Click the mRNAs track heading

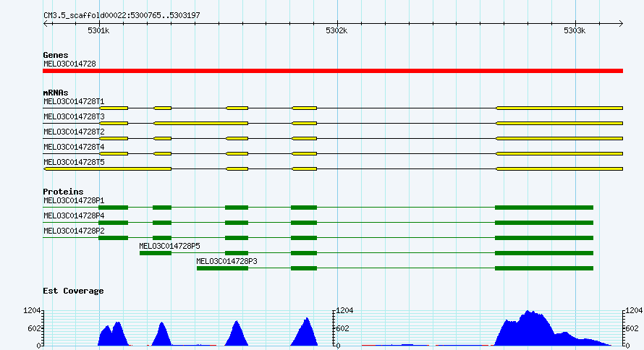(56, 93)
